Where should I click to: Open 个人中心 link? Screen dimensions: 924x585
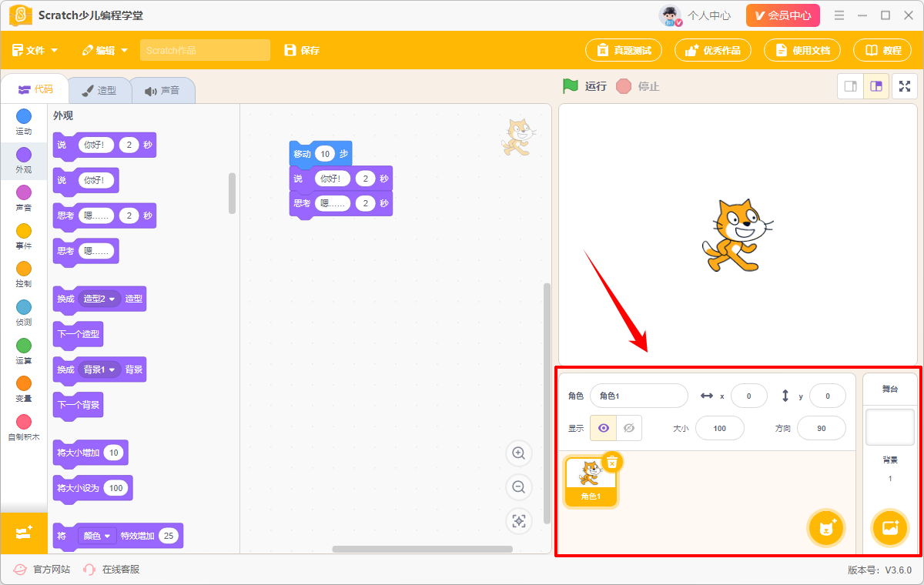coord(709,15)
